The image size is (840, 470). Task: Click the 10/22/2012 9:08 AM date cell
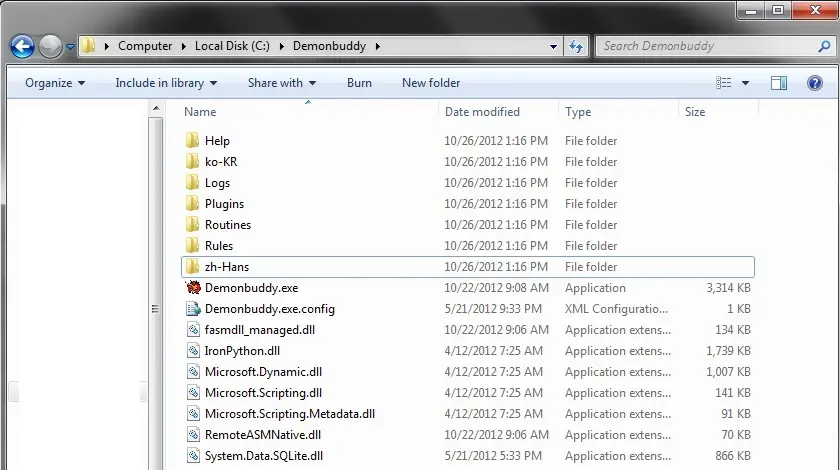496,288
